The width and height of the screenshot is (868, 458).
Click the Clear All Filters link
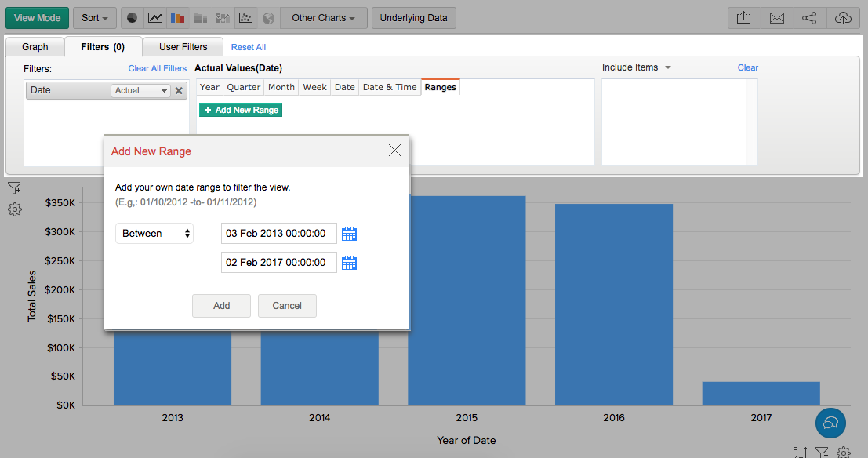tap(158, 69)
